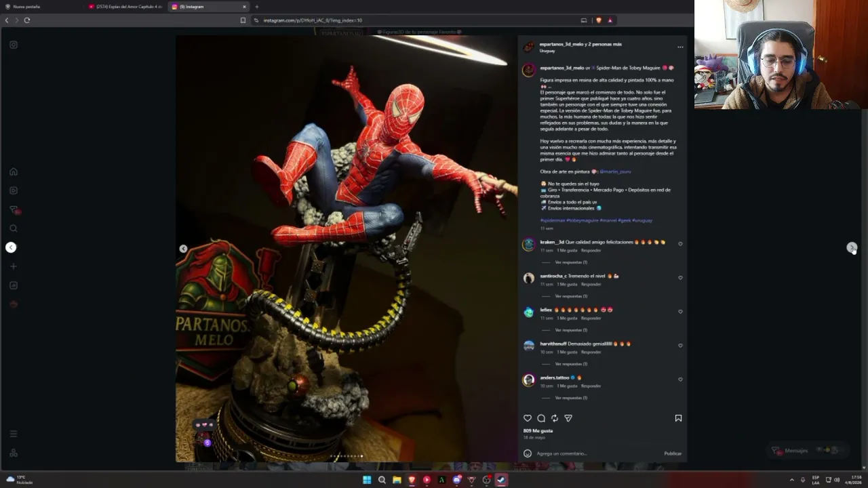Open the create new post plus icon
Screen dimensions: 868x488
(14, 266)
